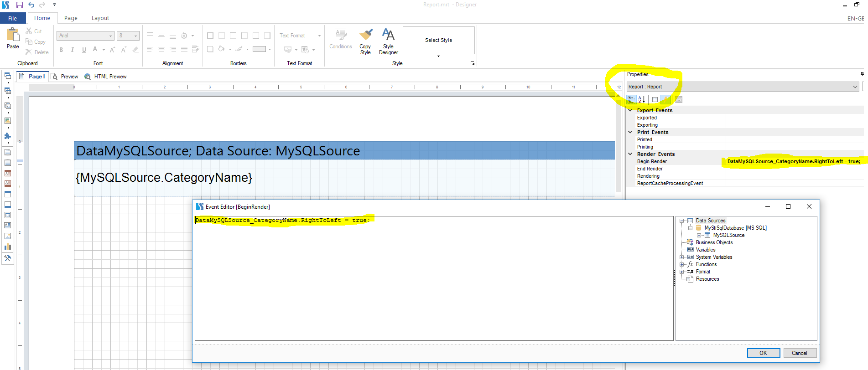This screenshot has height=370, width=868.
Task: Click the border color swatch
Action: pyautogui.click(x=259, y=49)
